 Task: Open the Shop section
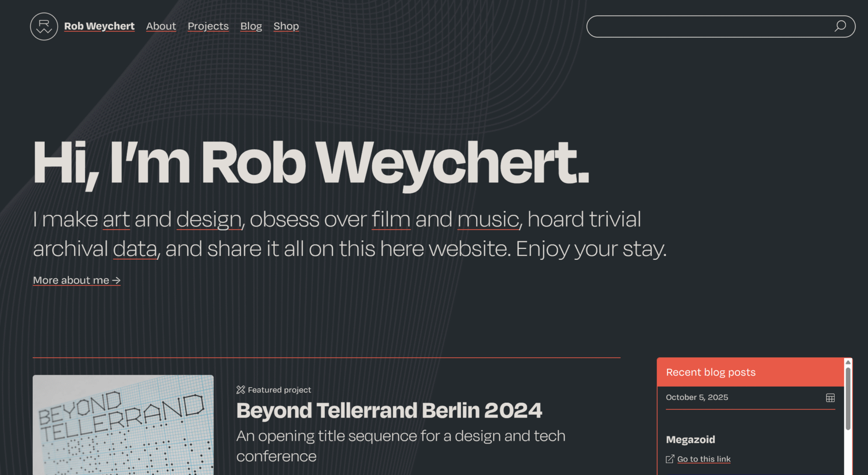[x=286, y=26]
